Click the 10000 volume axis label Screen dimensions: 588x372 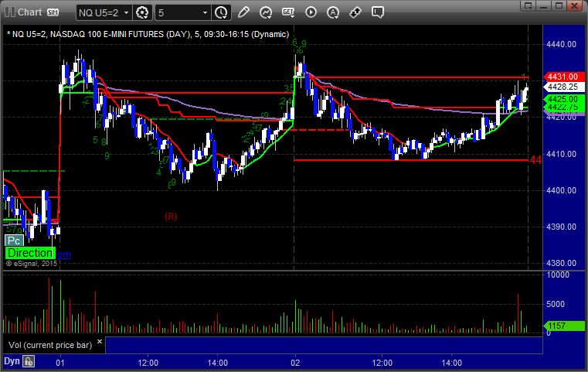click(558, 275)
